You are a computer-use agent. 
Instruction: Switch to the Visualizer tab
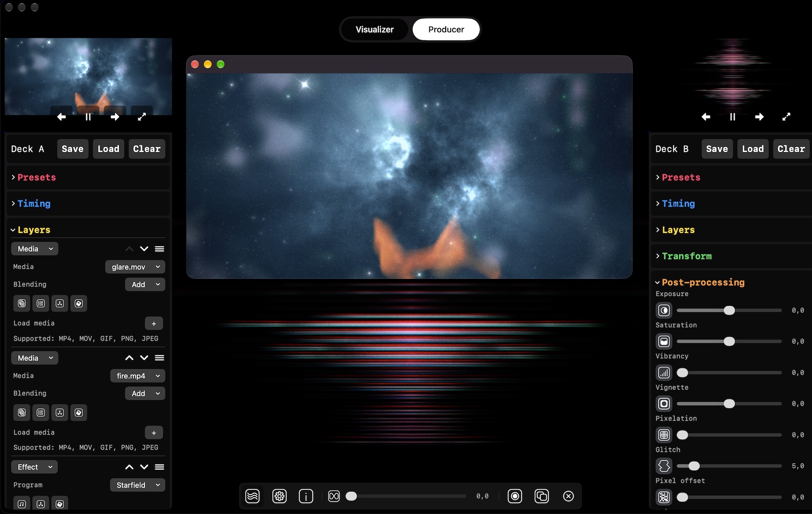pyautogui.click(x=375, y=29)
